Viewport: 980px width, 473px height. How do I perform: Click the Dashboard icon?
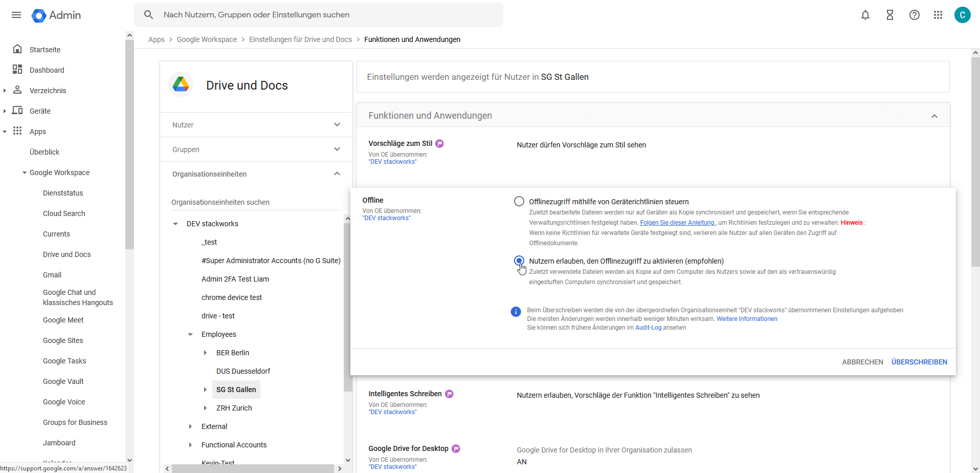17,70
